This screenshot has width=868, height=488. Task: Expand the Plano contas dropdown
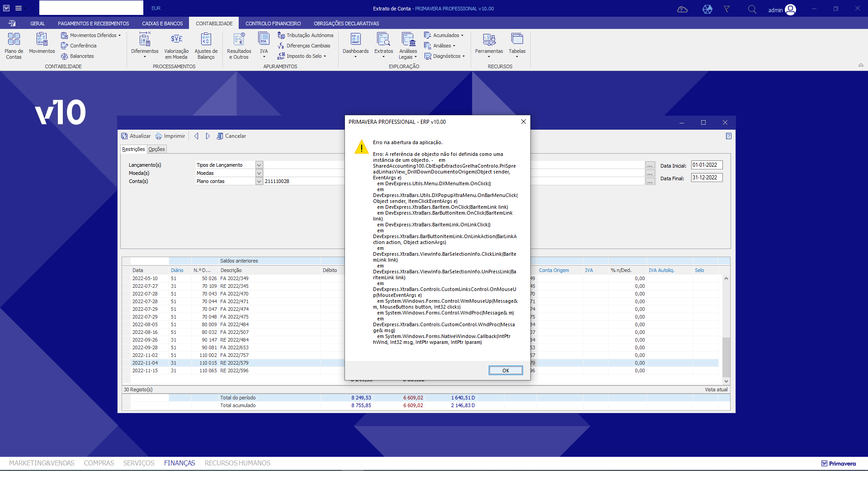259,181
